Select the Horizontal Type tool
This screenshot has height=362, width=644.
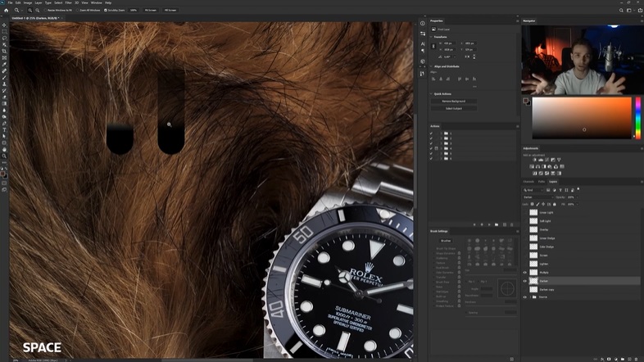pos(5,129)
